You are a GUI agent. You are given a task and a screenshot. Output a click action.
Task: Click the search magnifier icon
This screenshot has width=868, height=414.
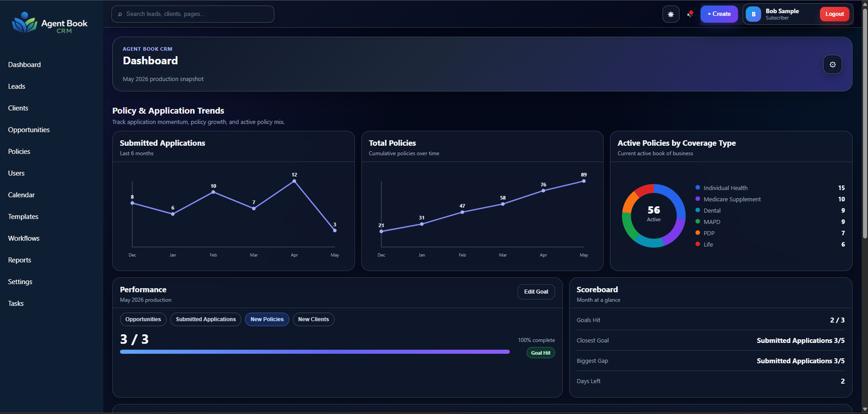(x=120, y=14)
